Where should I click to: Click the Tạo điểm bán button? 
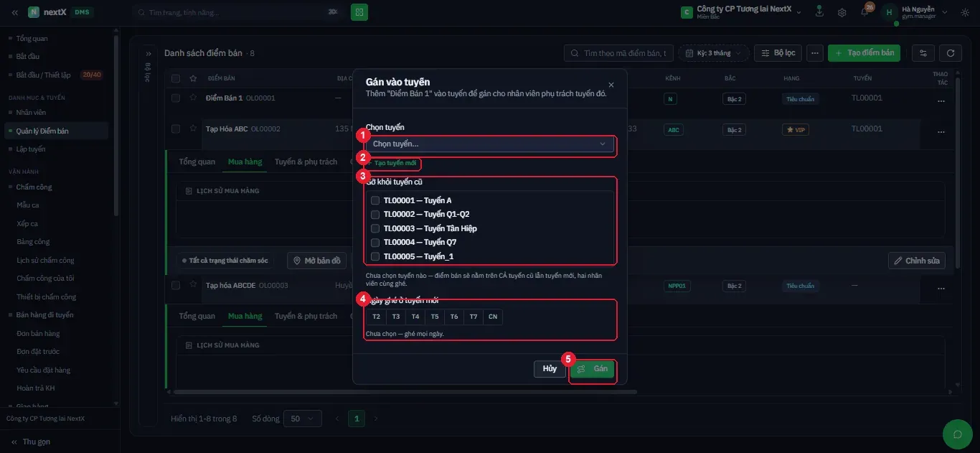pyautogui.click(x=864, y=53)
